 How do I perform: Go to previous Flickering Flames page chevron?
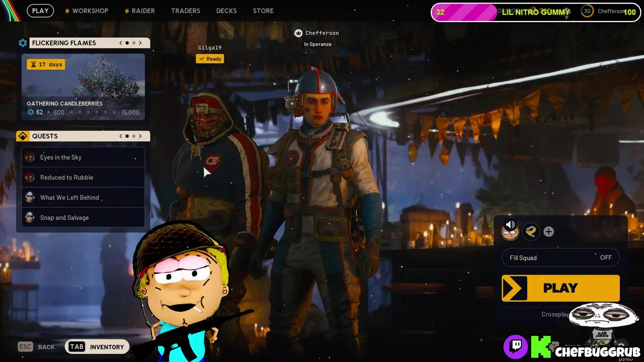pos(121,43)
